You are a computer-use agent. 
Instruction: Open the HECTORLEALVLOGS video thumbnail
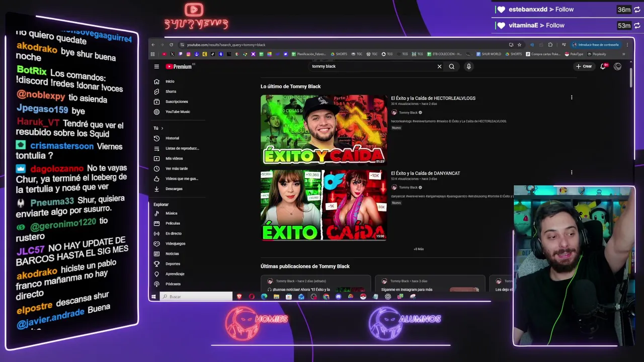point(324,129)
